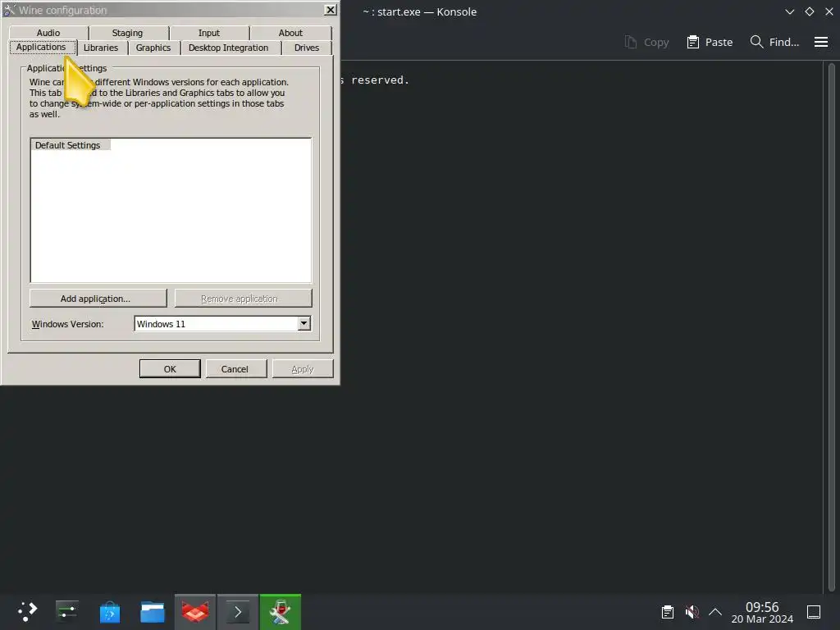Screen dimensions: 840x630
Task: Click the Wine configuration title bar icon
Action: (x=9, y=10)
